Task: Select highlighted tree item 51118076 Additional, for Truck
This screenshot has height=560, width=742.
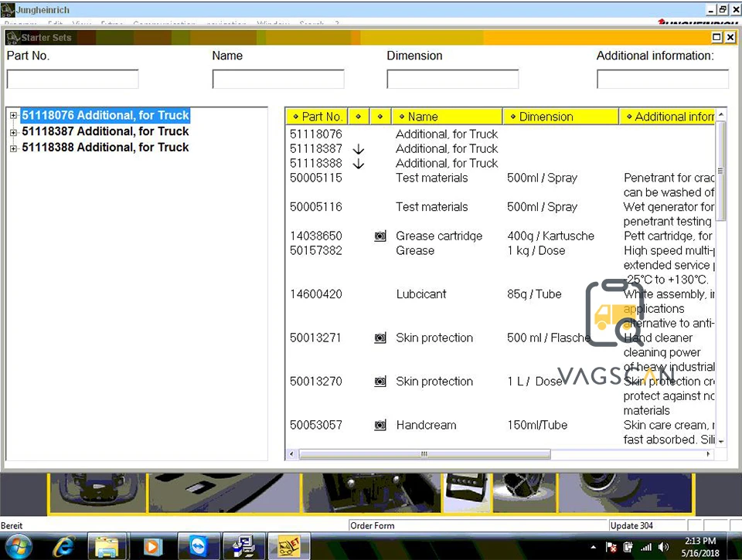Action: coord(105,115)
